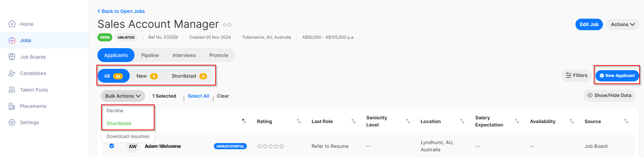Toggle Show/Hide Data eye button

click(x=609, y=95)
